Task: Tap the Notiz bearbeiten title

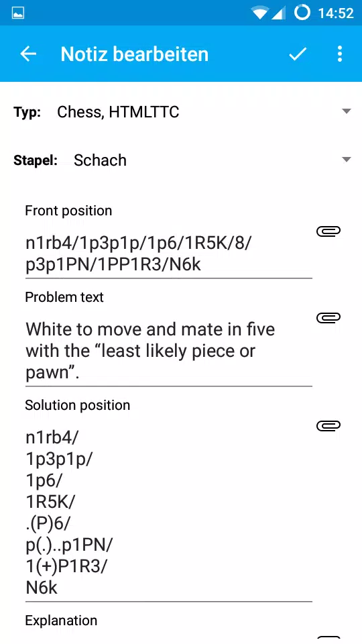Action: point(135,54)
